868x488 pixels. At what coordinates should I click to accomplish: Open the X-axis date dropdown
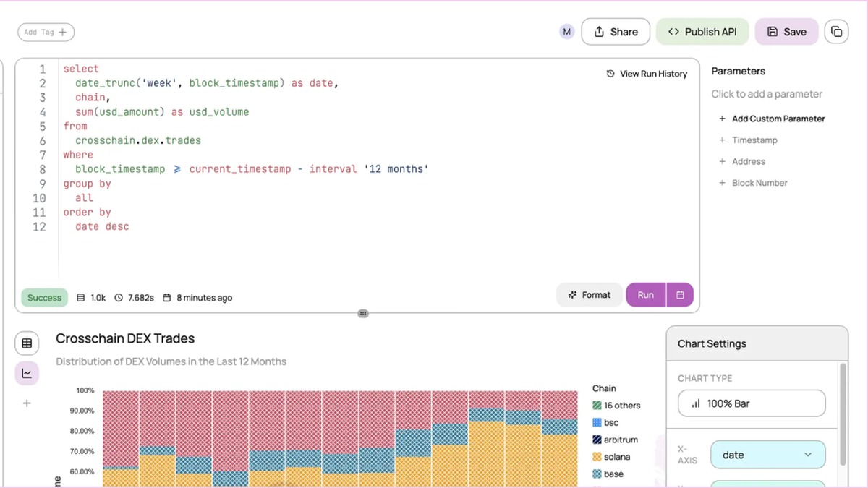coord(768,455)
